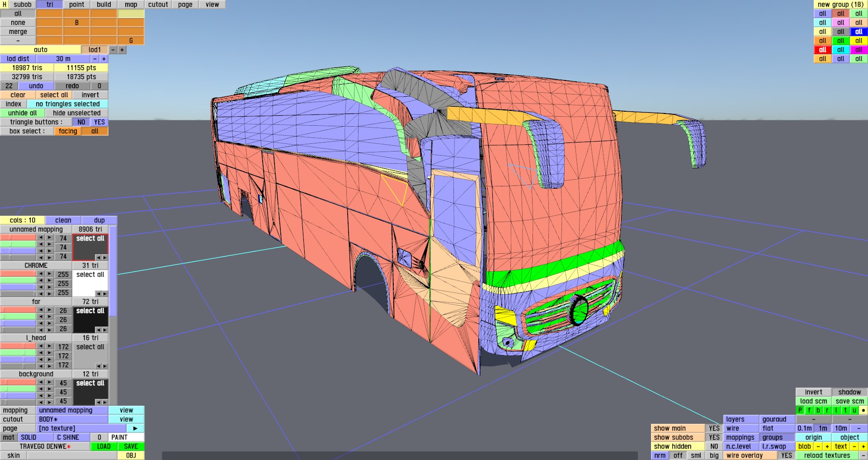
Task: Toggle the wire overlay YES switch
Action: click(787, 455)
